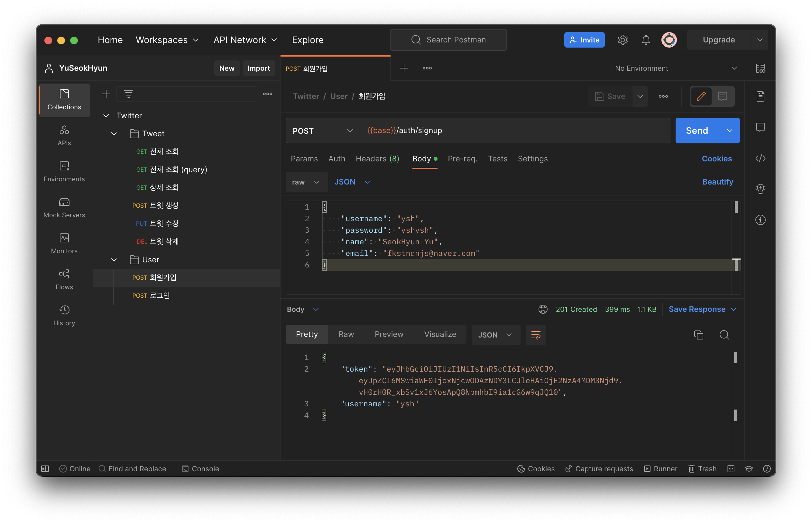Show Raw response view

[346, 334]
